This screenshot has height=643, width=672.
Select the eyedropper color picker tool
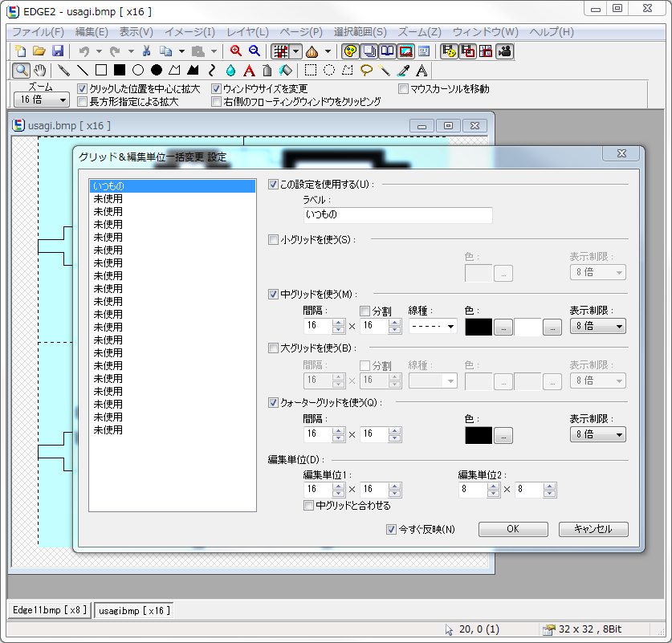pos(403,71)
